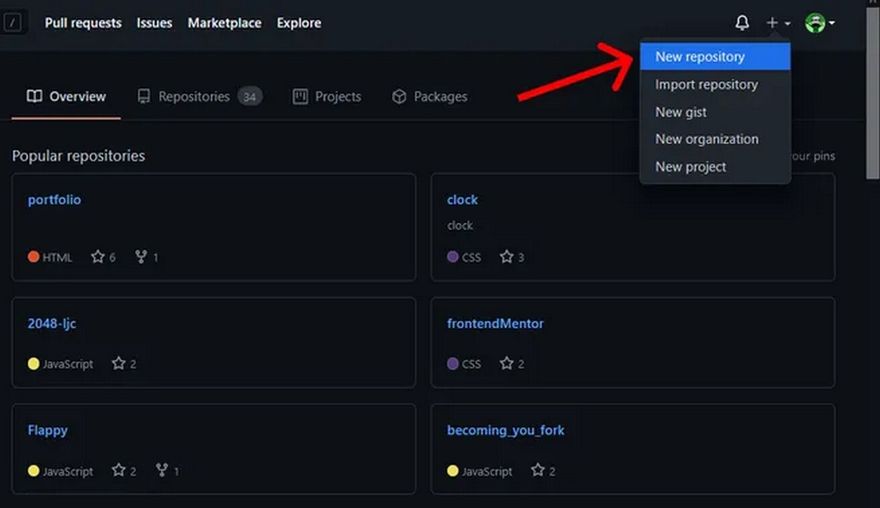Open the 2048-ljc repository
880x508 pixels.
53,324
